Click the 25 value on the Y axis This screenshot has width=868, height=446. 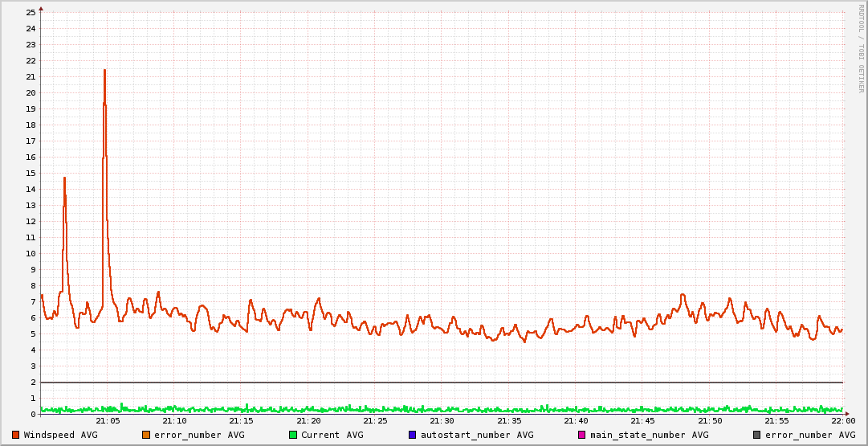[x=31, y=12]
